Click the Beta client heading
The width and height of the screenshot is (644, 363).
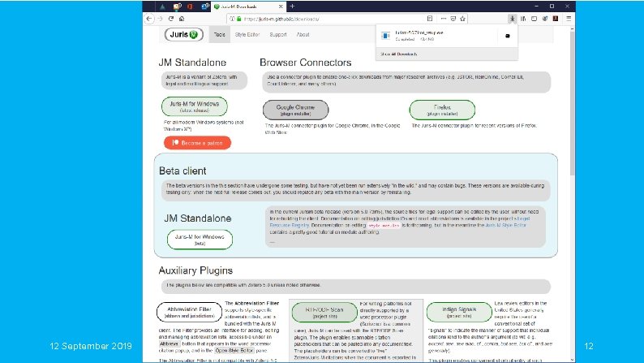(182, 171)
